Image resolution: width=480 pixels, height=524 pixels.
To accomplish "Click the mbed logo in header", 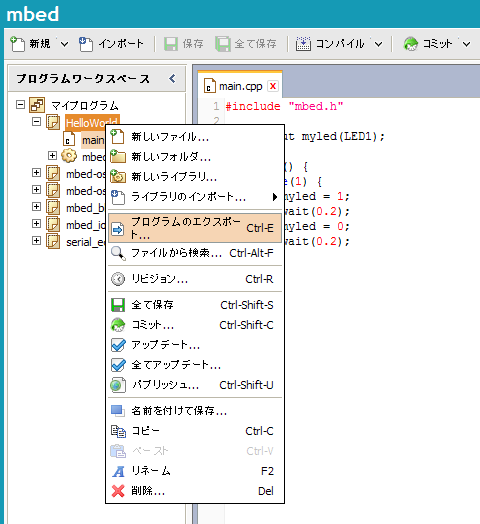I will 32,14.
